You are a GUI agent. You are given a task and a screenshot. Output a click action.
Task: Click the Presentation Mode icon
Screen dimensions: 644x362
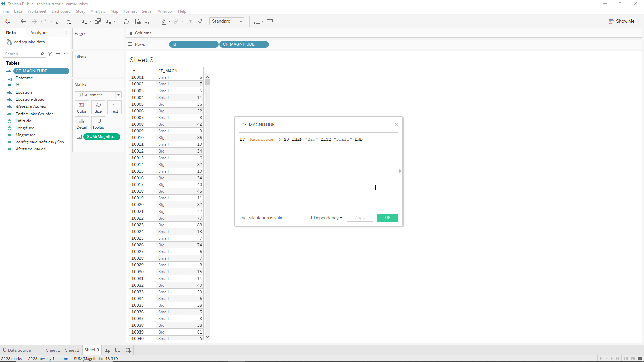(x=270, y=21)
